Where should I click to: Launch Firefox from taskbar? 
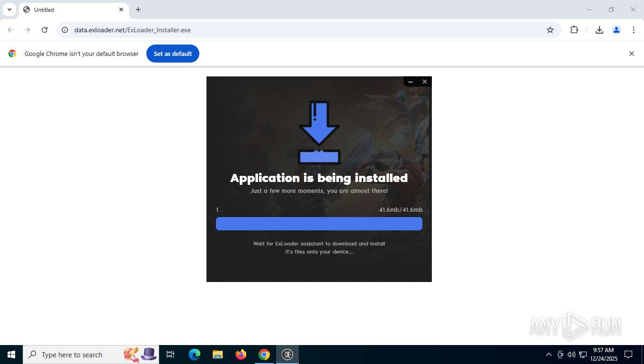tap(241, 355)
